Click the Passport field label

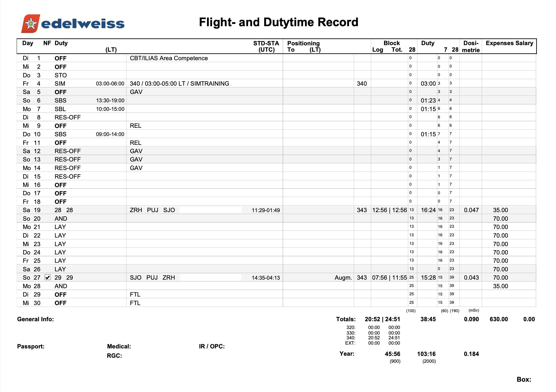[31, 346]
